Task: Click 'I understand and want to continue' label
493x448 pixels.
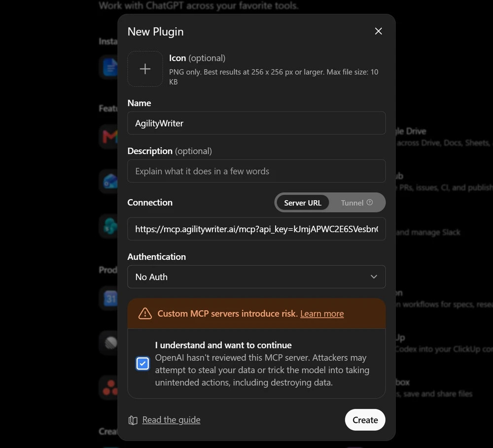Action: 223,345
